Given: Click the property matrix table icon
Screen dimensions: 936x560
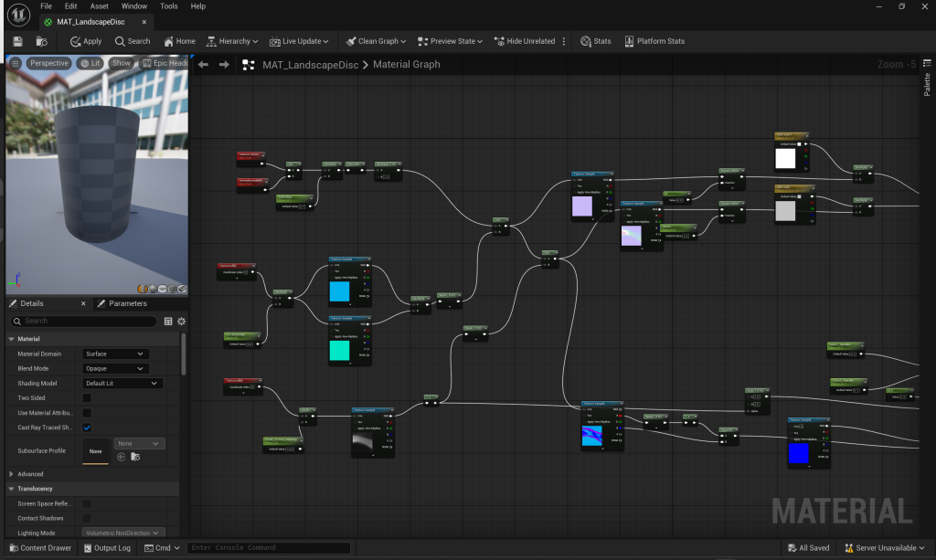Looking at the screenshot, I should tap(168, 322).
